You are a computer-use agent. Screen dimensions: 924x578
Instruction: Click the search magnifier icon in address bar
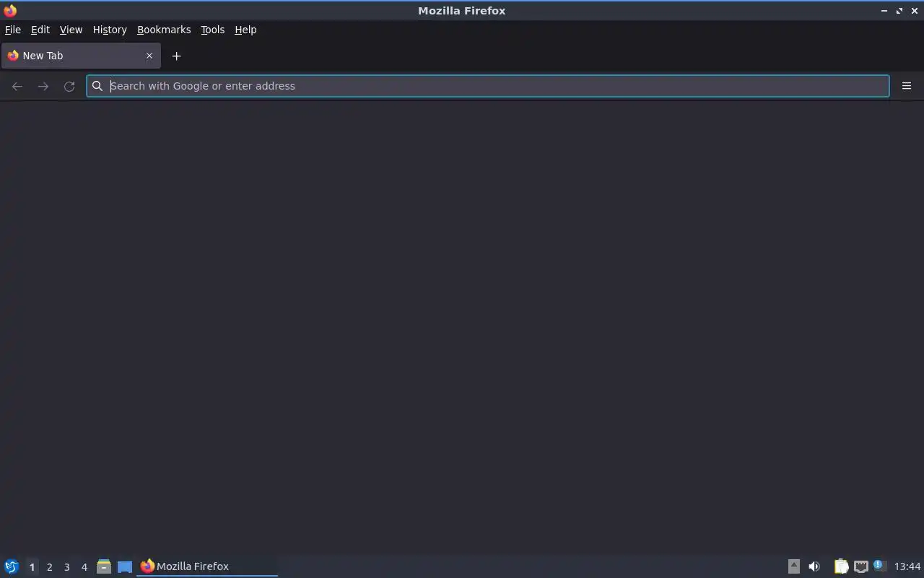pos(97,86)
